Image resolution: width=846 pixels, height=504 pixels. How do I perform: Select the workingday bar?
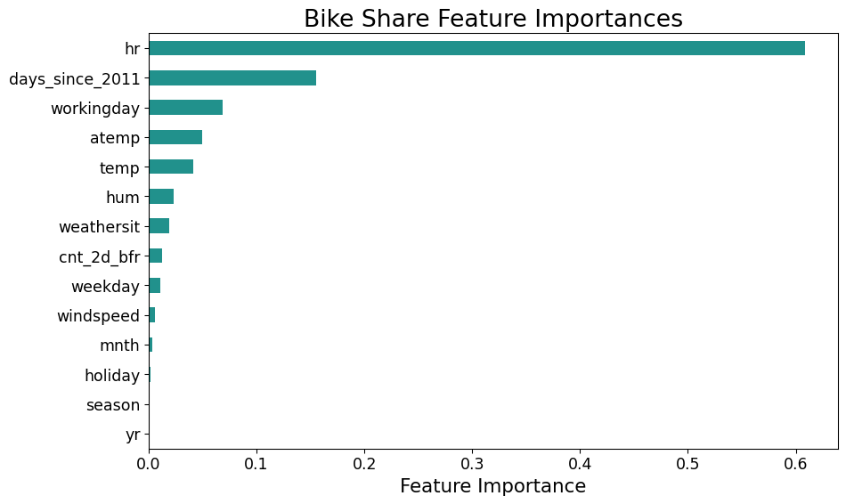click(185, 108)
